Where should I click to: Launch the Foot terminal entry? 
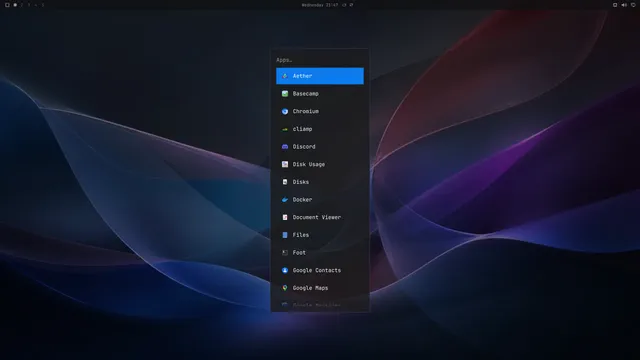(x=320, y=252)
